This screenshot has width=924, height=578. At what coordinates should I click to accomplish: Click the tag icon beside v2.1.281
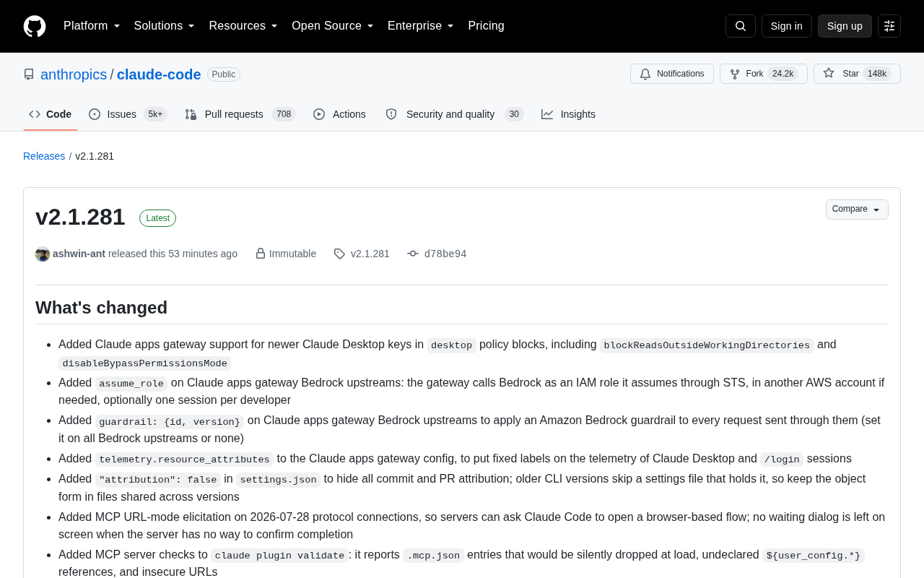(x=339, y=254)
